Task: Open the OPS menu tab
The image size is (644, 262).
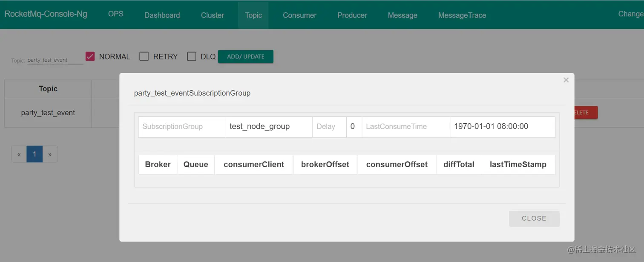Action: [116, 14]
